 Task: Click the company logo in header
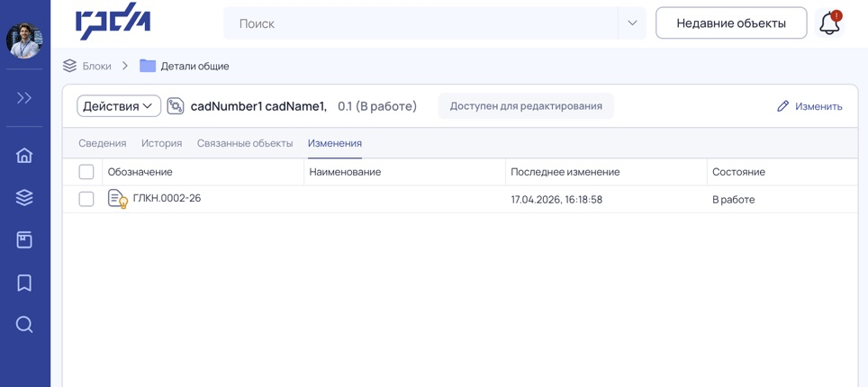coord(113,22)
